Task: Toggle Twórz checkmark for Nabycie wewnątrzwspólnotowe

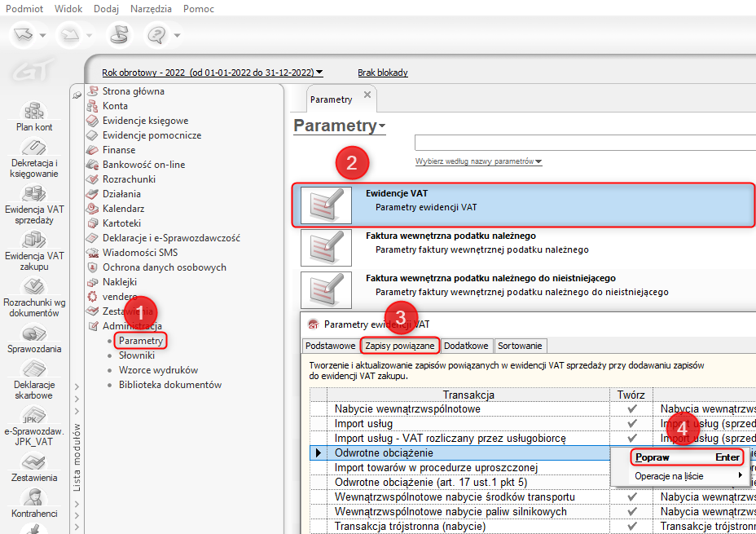Action: pos(631,409)
